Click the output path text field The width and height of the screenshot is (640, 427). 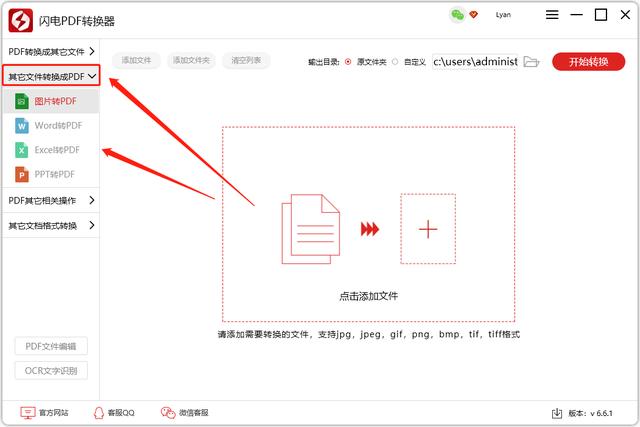(x=475, y=62)
